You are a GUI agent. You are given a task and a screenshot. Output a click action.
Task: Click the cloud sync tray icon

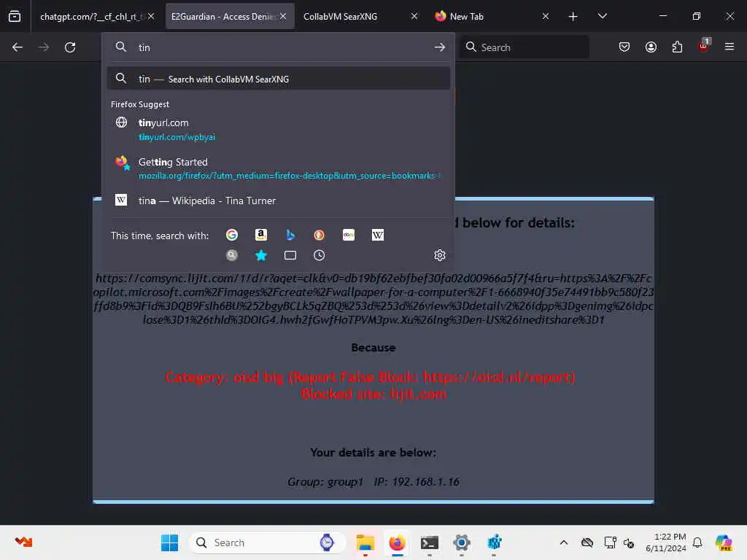point(587,542)
